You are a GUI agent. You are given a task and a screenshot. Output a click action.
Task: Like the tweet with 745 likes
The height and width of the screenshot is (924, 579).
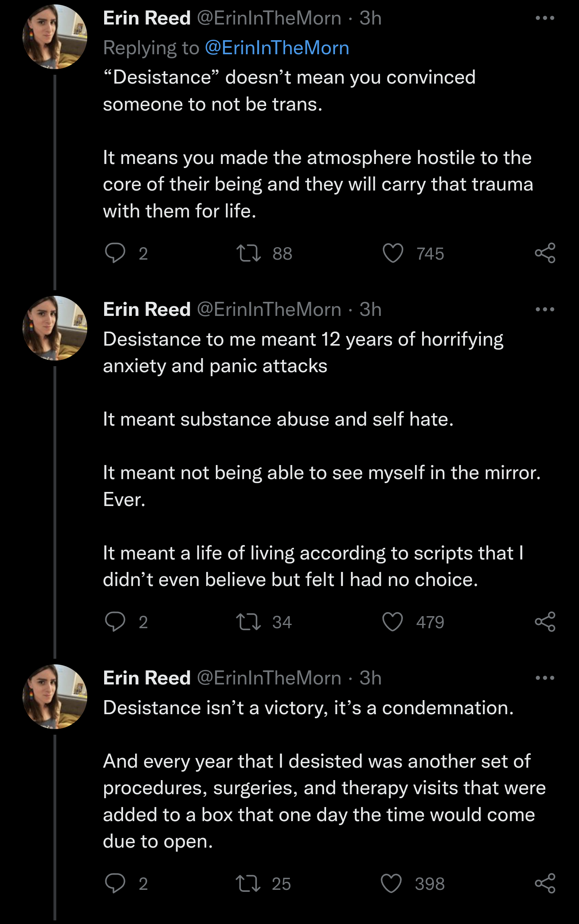pos(392,253)
